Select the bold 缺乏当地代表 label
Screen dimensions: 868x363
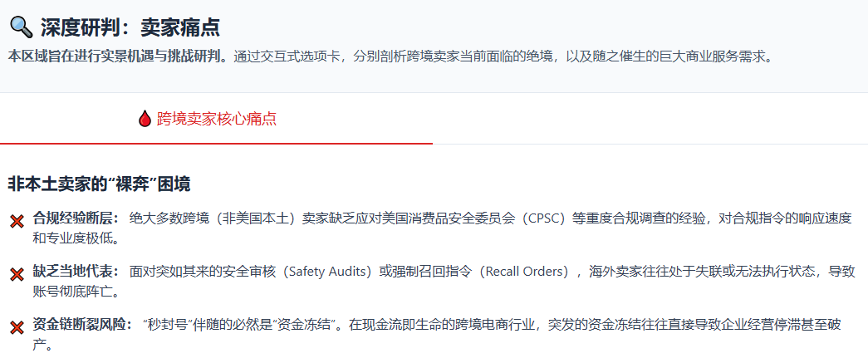pos(76,271)
